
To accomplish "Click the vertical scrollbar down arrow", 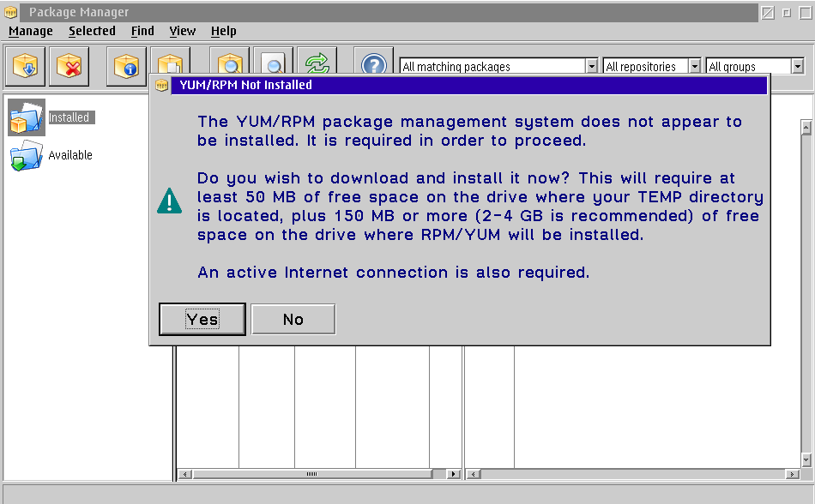I will 806,459.
